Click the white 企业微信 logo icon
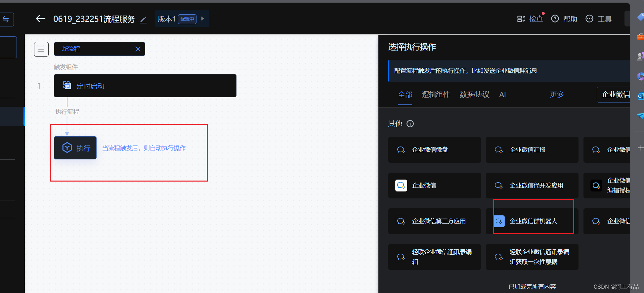 [401, 186]
